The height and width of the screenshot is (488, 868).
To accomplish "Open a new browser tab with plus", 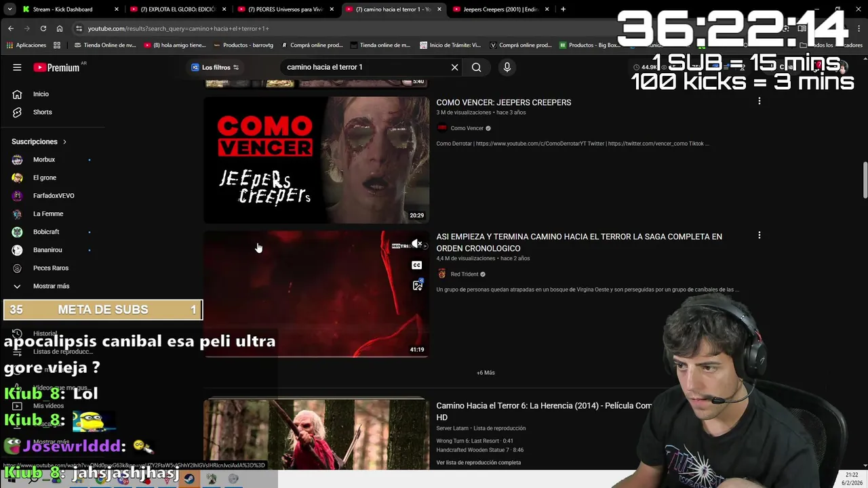I will pyautogui.click(x=563, y=9).
